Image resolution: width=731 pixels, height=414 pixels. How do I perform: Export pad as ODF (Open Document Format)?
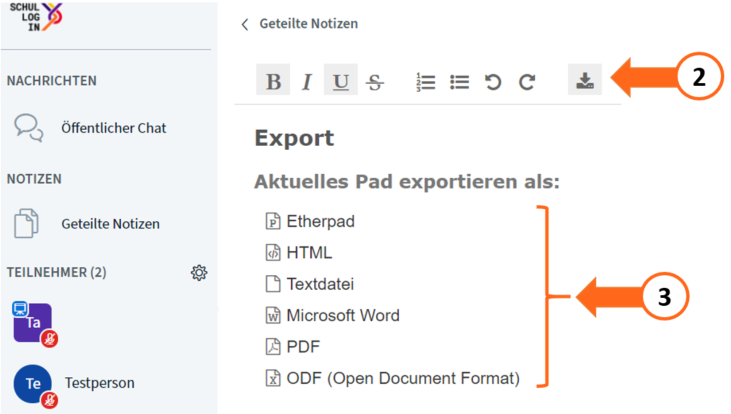point(393,378)
